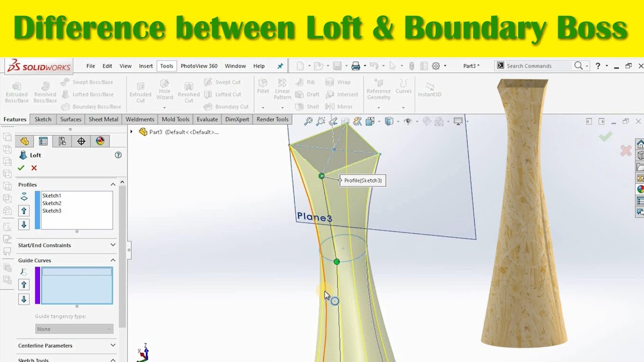Viewport: 644px width, 362px height.
Task: Open the View menu
Action: [125, 66]
